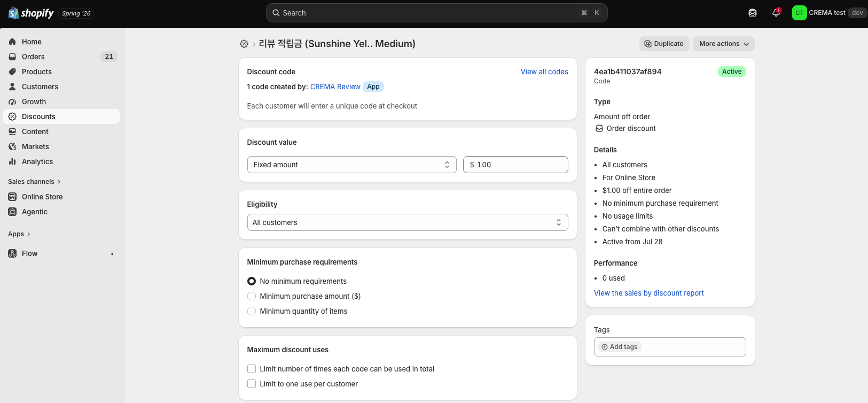Expand the Sales channels section

coord(34,182)
